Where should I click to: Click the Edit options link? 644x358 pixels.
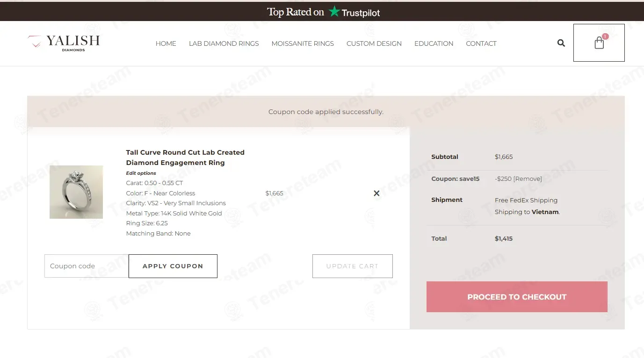pos(141,173)
